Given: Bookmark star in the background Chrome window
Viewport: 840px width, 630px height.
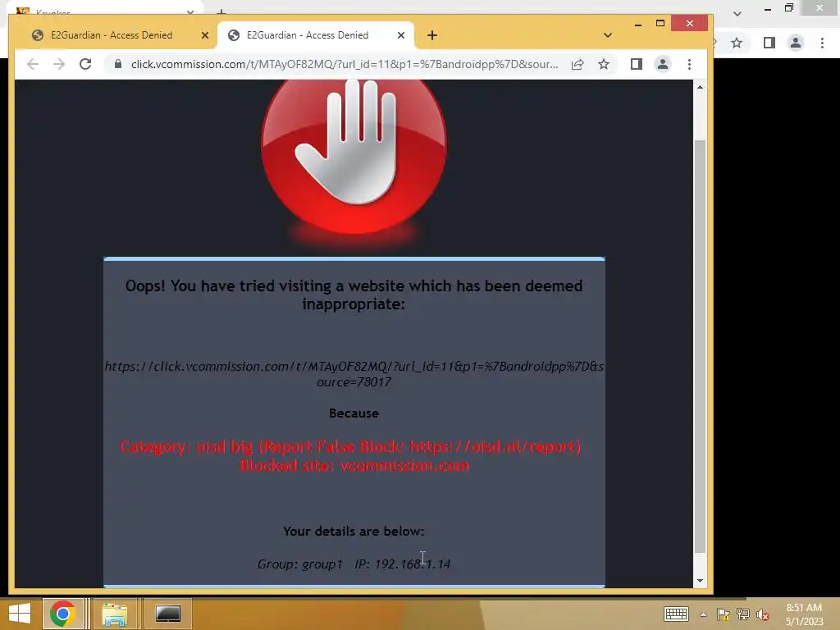Looking at the screenshot, I should (x=737, y=43).
